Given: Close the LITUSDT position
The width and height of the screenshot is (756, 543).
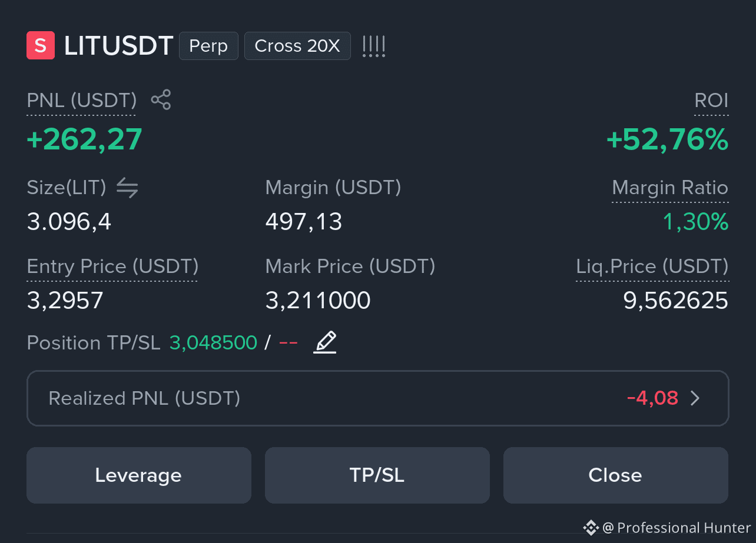Looking at the screenshot, I should point(616,475).
